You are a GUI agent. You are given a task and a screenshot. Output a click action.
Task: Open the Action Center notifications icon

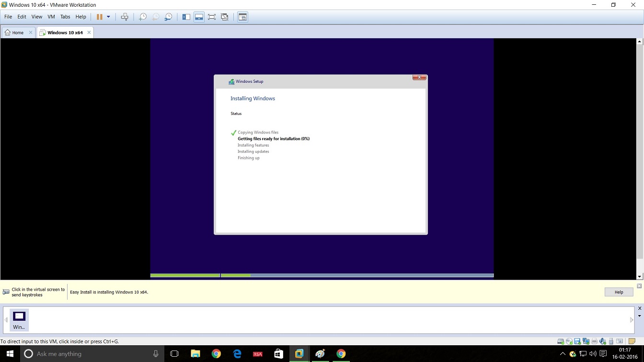coord(603,354)
